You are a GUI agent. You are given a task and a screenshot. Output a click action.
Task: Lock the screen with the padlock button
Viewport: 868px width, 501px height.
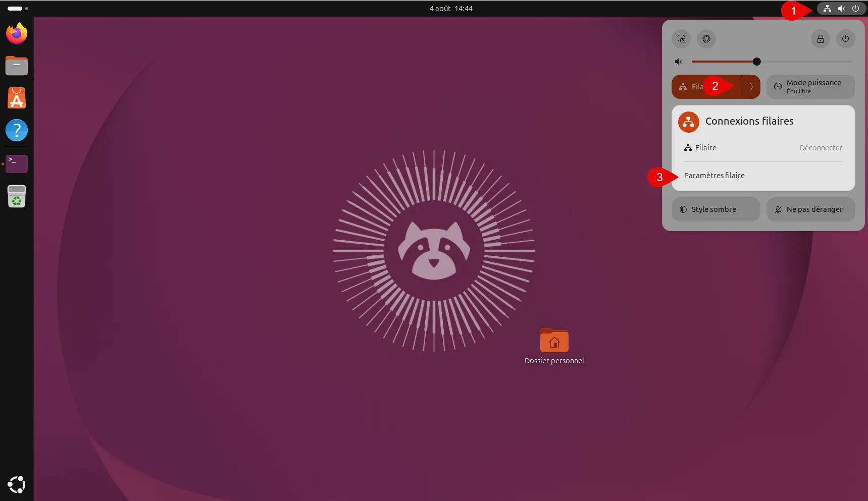click(821, 39)
